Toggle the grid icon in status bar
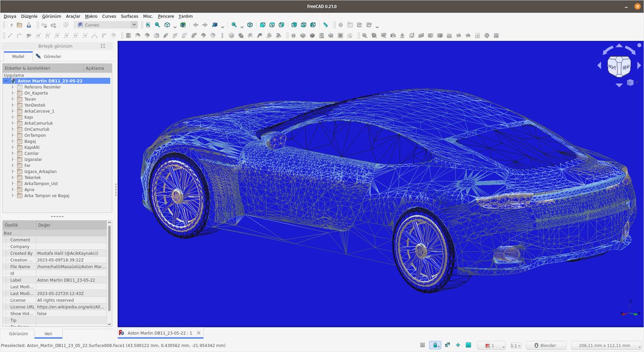Image resolution: width=644 pixels, height=352 pixels. (x=422, y=345)
